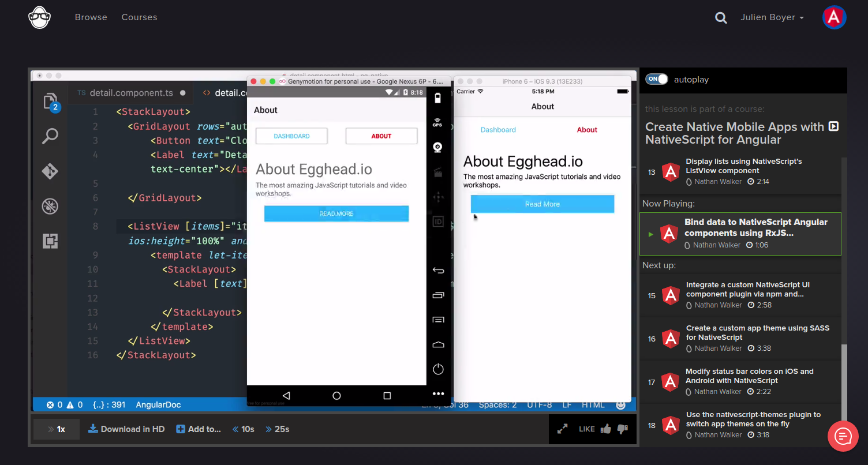Screen dimensions: 868x465
Task: Click Genymotion battery icon
Action: click(438, 98)
